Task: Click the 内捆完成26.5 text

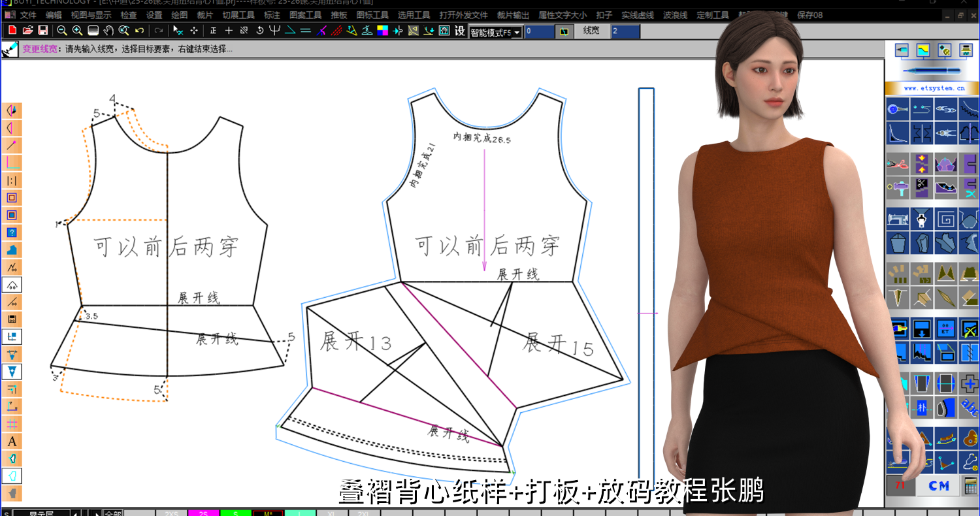Action: [482, 138]
